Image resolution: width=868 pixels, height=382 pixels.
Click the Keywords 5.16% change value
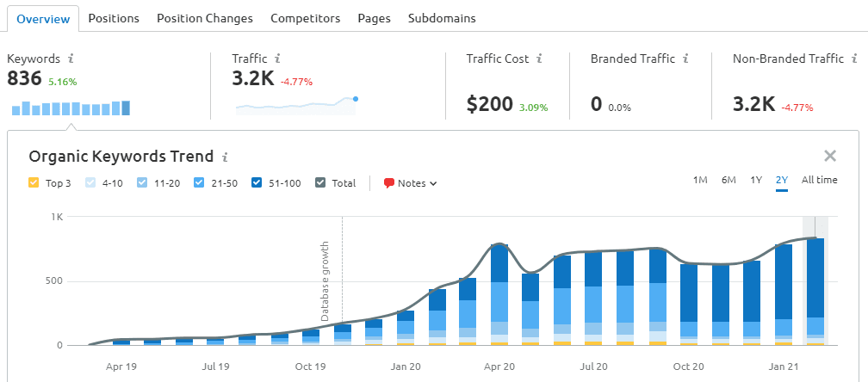point(63,82)
